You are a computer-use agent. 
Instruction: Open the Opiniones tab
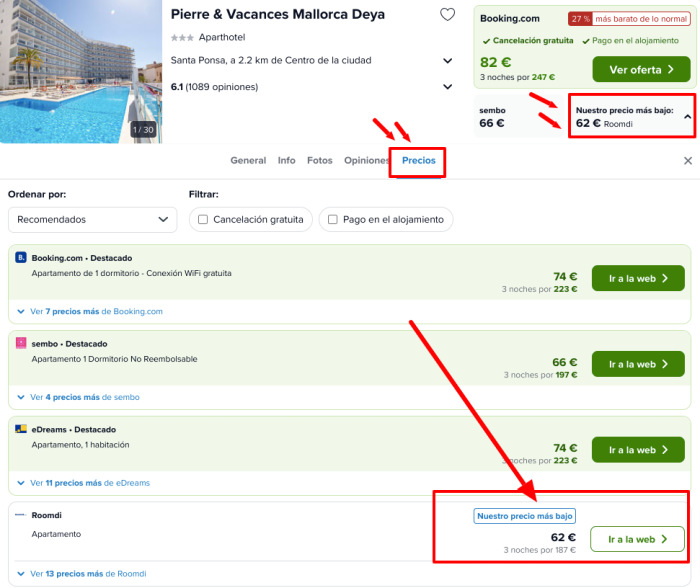tap(367, 160)
